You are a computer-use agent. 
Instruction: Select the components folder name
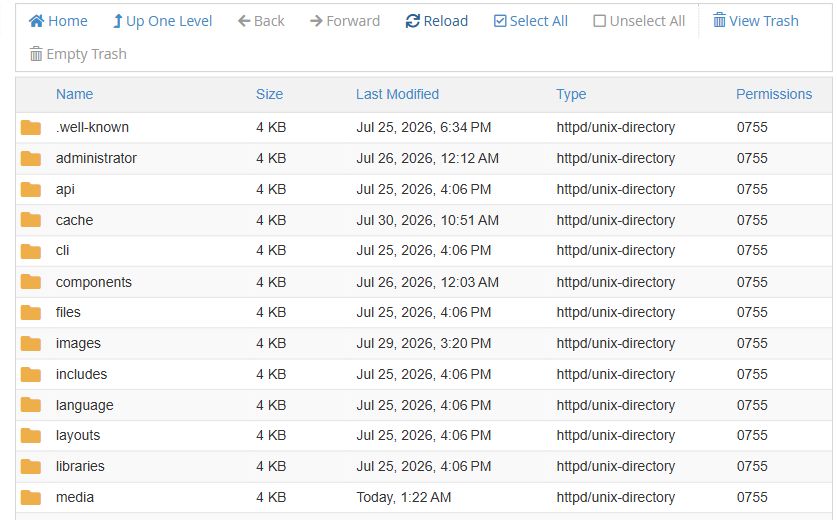pos(93,282)
